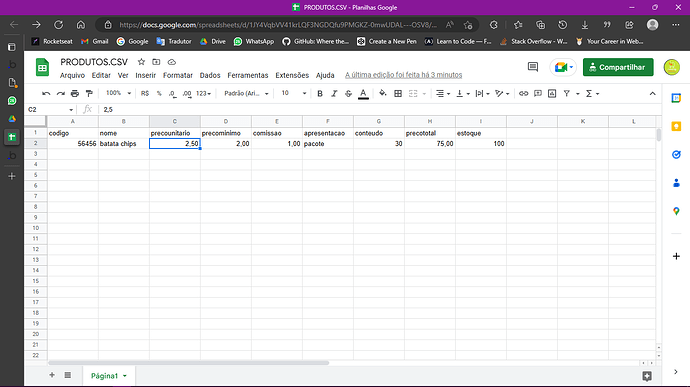Open the fill color picker
This screenshot has width=690, height=387.
(383, 93)
